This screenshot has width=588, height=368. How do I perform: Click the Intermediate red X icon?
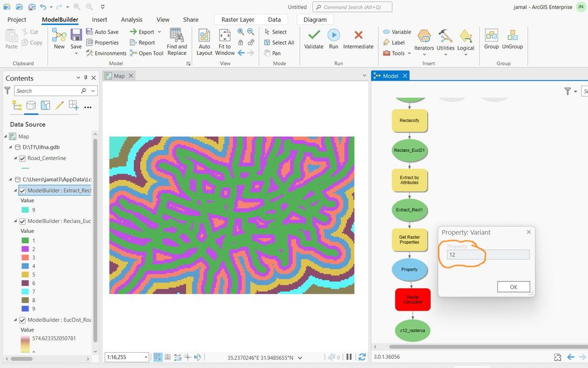(x=358, y=35)
